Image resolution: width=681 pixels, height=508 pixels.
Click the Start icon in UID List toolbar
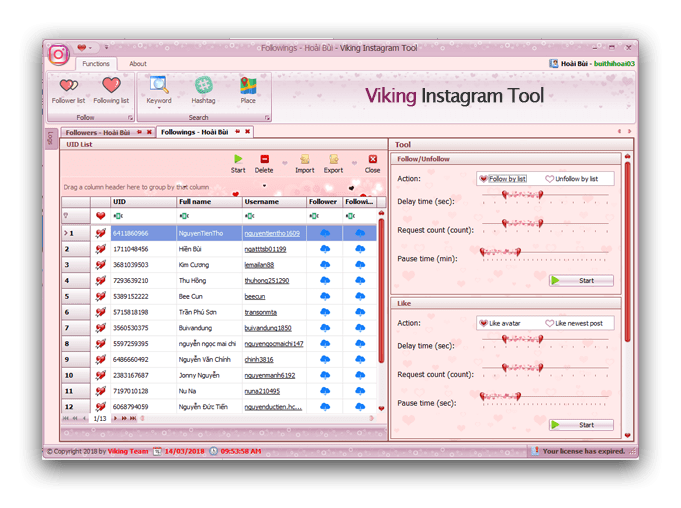(x=238, y=159)
